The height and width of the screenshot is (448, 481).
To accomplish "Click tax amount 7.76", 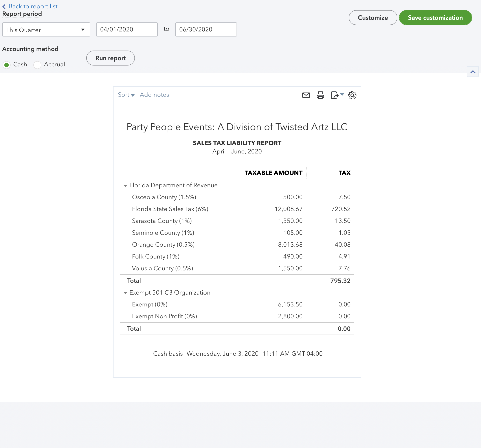I will (x=344, y=268).
